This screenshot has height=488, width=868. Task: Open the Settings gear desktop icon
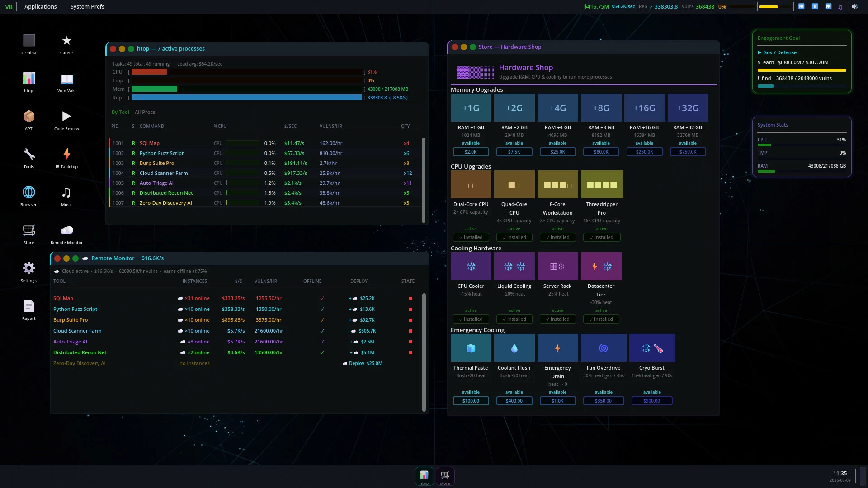pyautogui.click(x=28, y=272)
